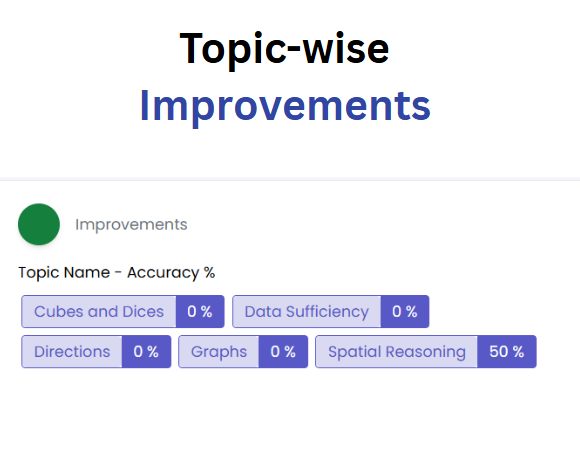Click the horizontal divider below the heading

[x=290, y=179]
